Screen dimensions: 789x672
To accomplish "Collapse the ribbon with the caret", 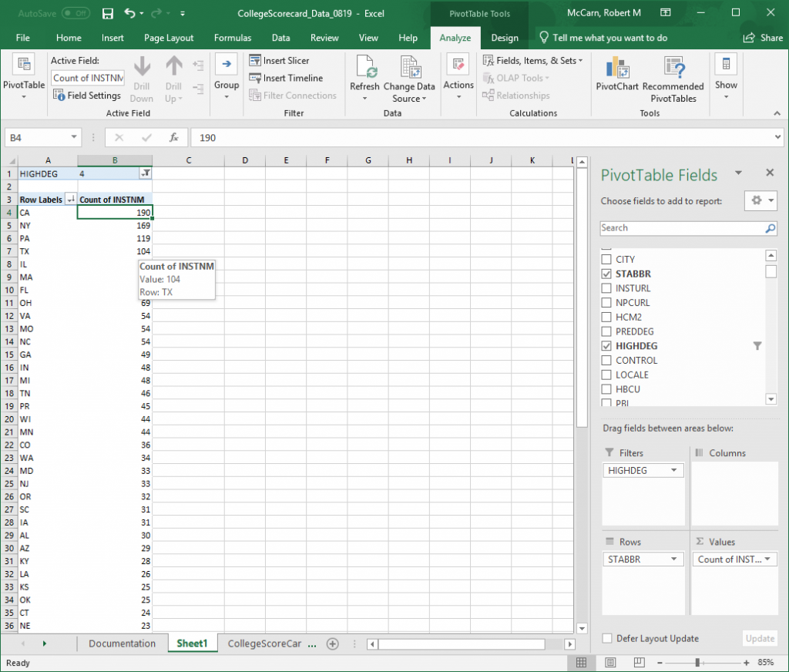I will tap(777, 114).
